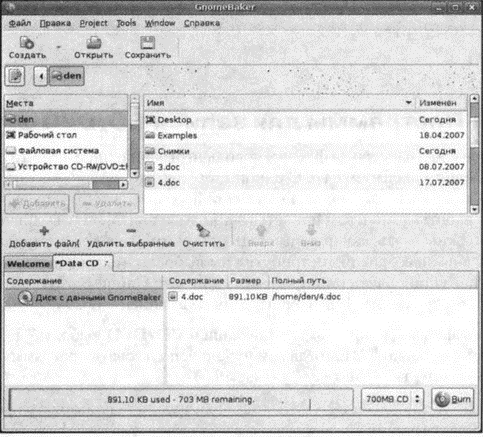Click file list scroll-down arrow
The width and height of the screenshot is (483, 437).
tap(474, 209)
